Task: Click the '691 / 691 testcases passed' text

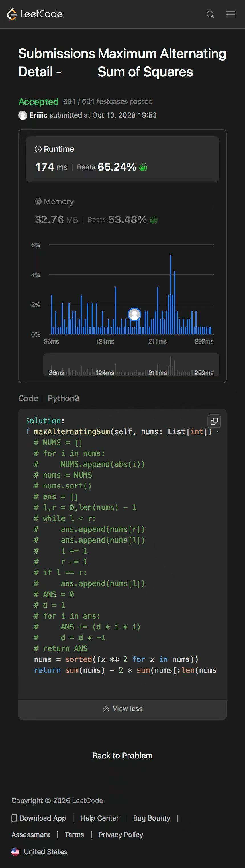Action: tap(108, 101)
